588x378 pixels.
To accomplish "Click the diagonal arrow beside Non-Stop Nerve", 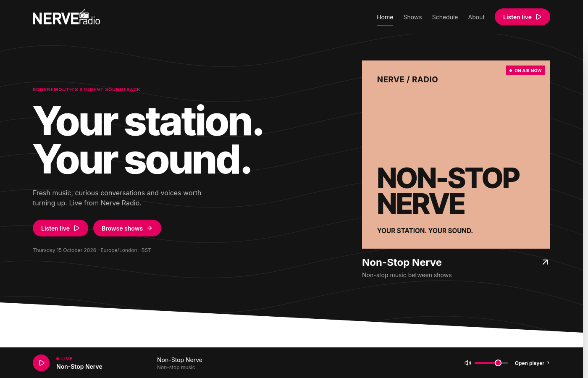I will (x=545, y=262).
